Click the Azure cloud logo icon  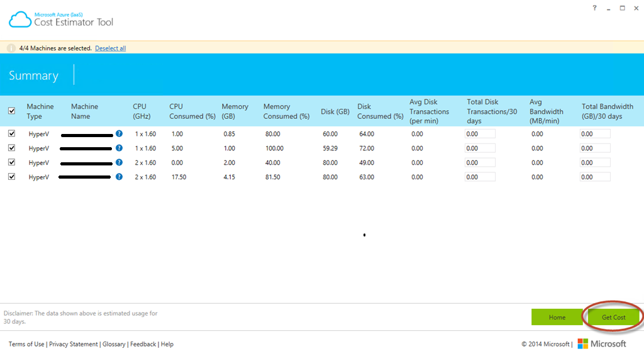tap(19, 19)
